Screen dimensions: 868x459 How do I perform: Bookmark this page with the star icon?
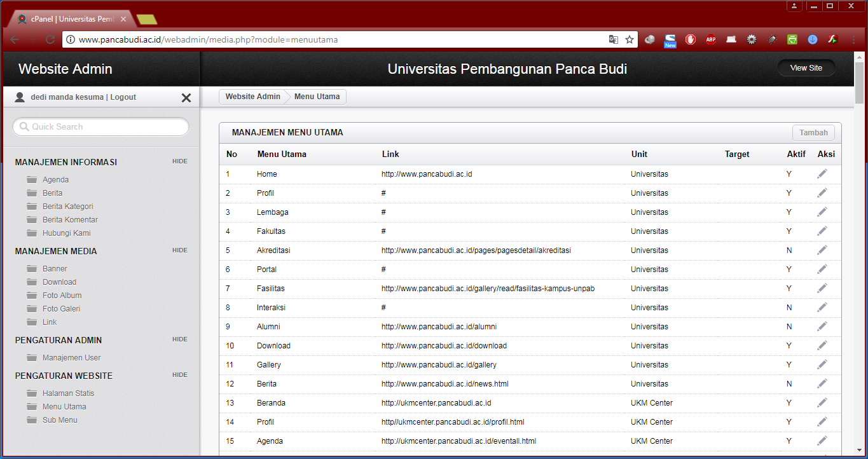tap(630, 39)
